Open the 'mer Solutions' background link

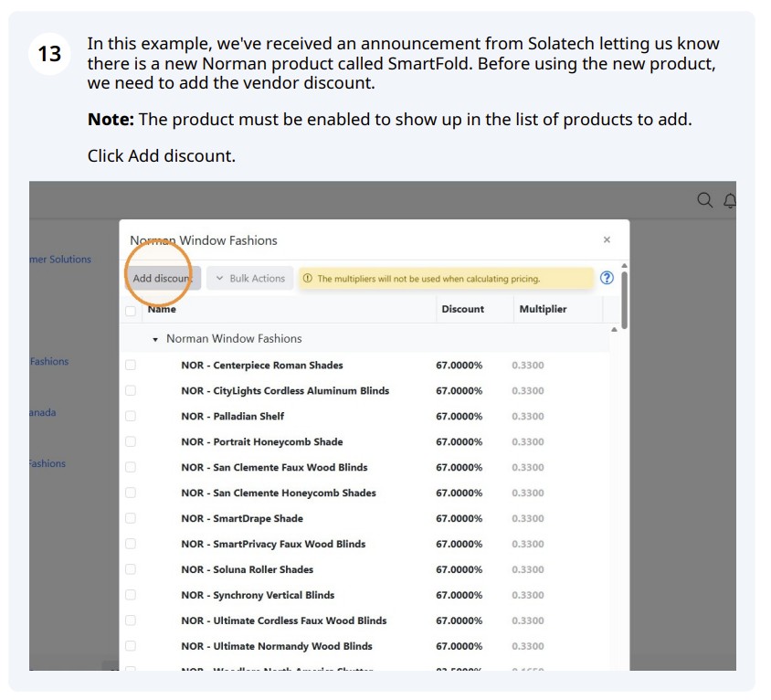point(60,260)
